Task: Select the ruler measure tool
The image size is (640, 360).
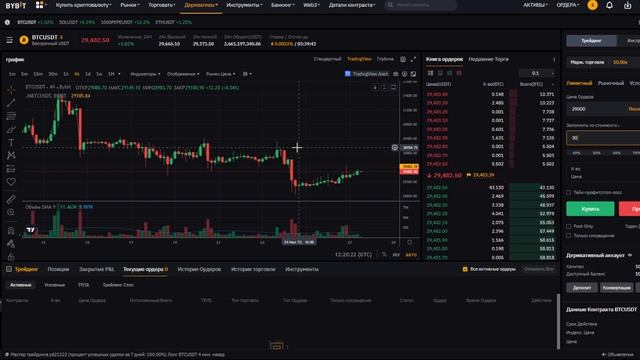Action: (x=11, y=199)
